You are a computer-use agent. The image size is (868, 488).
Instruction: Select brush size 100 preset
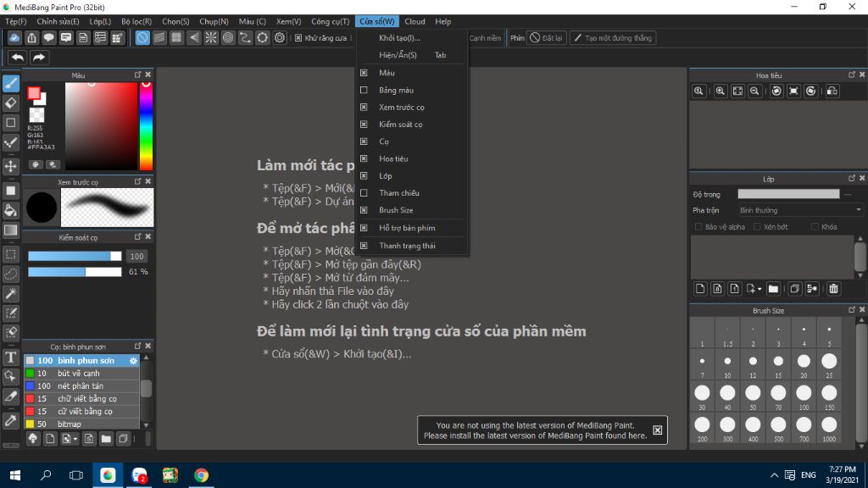[x=804, y=397]
